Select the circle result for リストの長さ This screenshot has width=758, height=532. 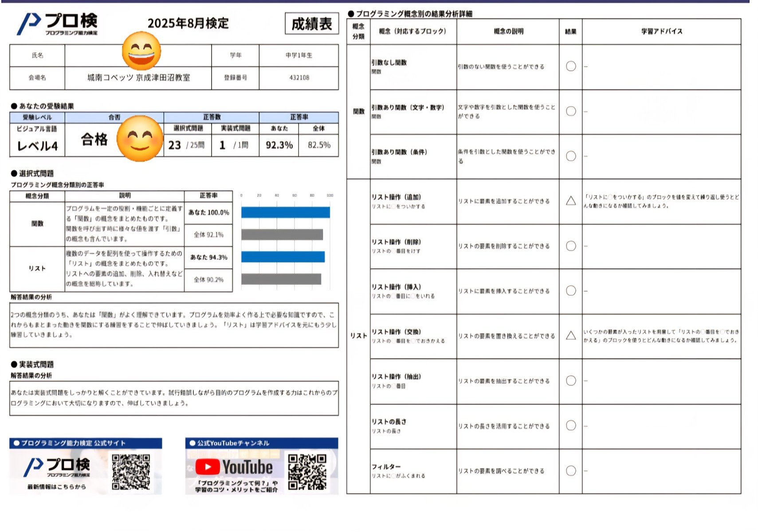[x=571, y=426]
